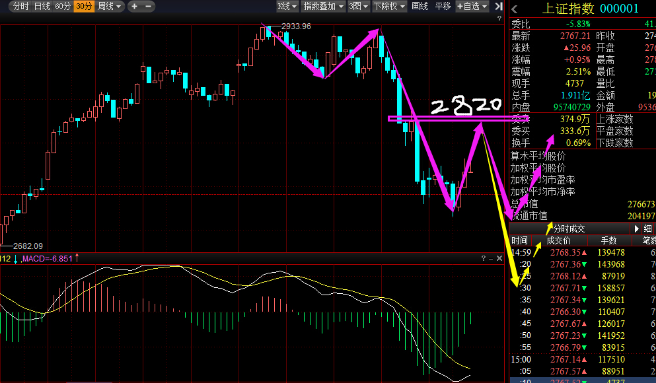The image size is (656, 383).
Task: Switch to 分时 intraday view
Action: [x=20, y=6]
